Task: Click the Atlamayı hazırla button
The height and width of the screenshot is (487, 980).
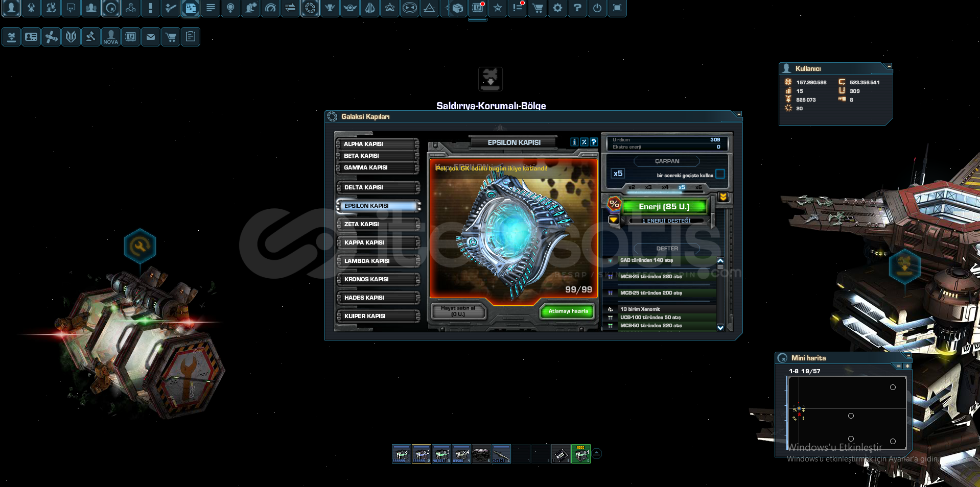Action: pyautogui.click(x=568, y=311)
